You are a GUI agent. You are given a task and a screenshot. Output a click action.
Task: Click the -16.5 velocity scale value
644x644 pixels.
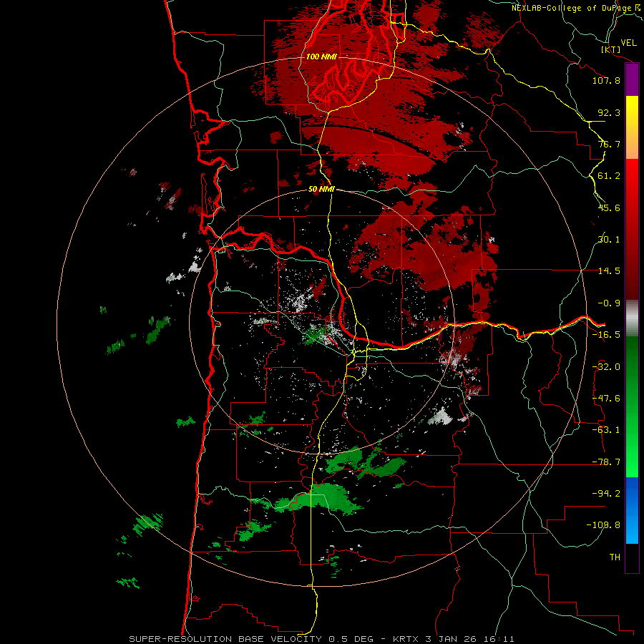[x=606, y=335]
